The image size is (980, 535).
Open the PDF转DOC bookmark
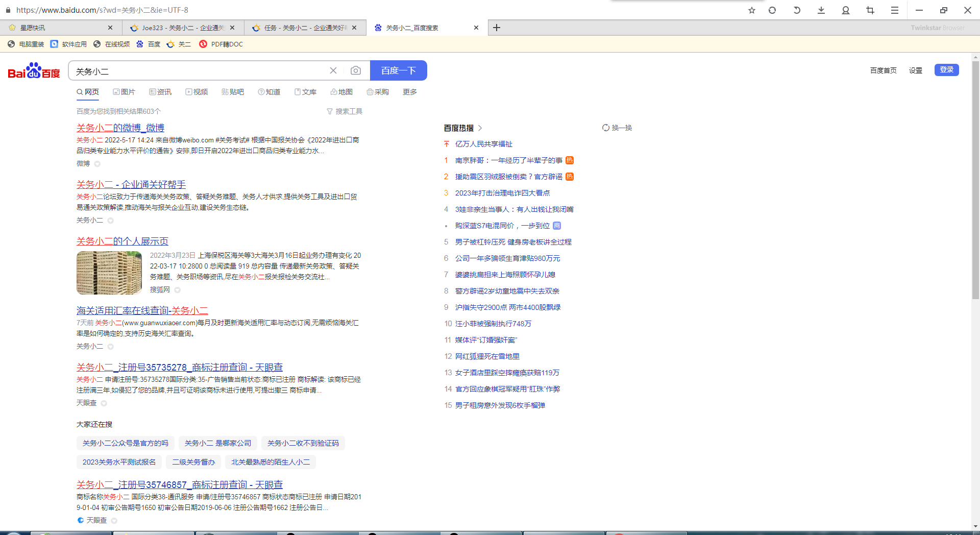pyautogui.click(x=221, y=44)
